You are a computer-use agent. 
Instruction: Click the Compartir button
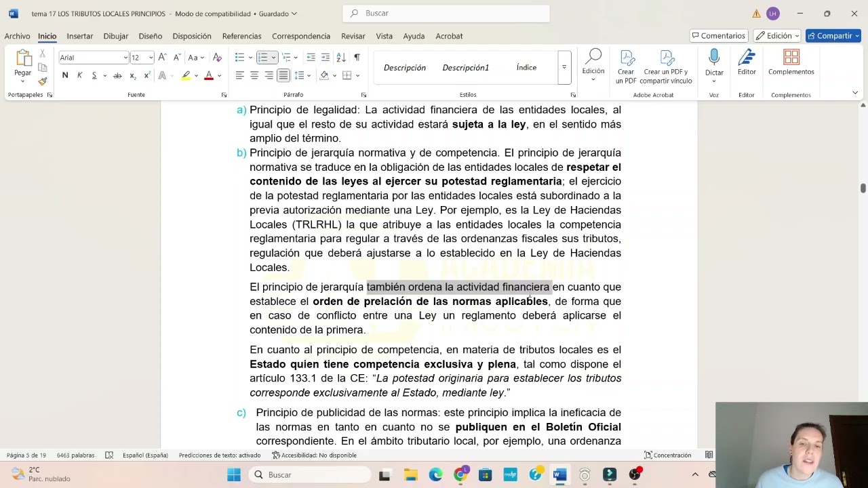pos(833,36)
